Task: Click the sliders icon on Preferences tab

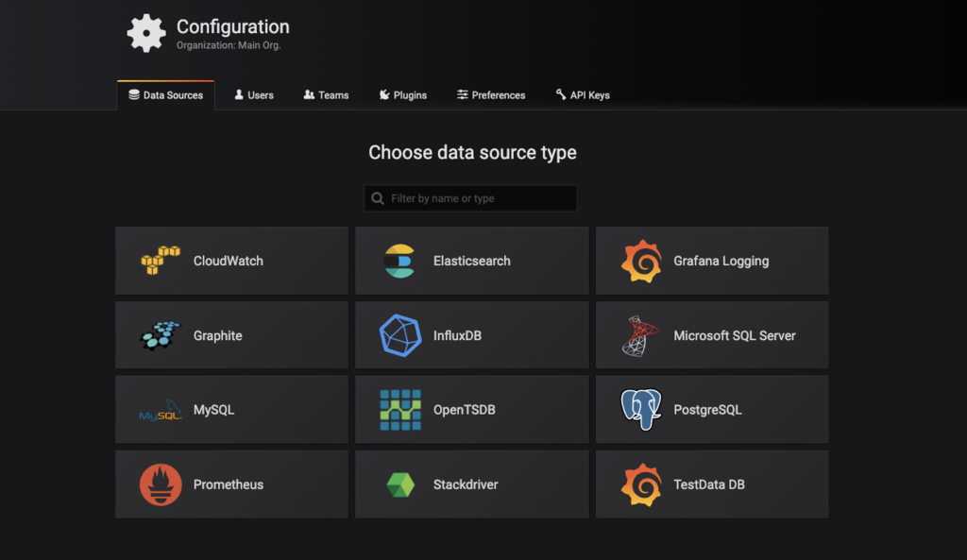Action: point(462,94)
